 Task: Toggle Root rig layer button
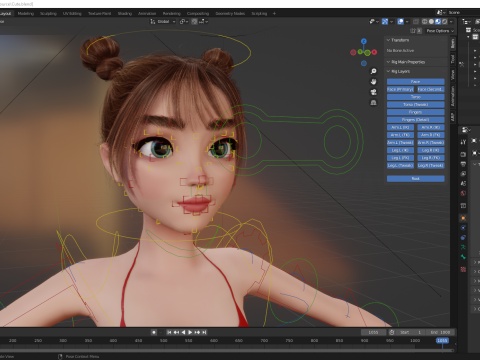coord(415,178)
